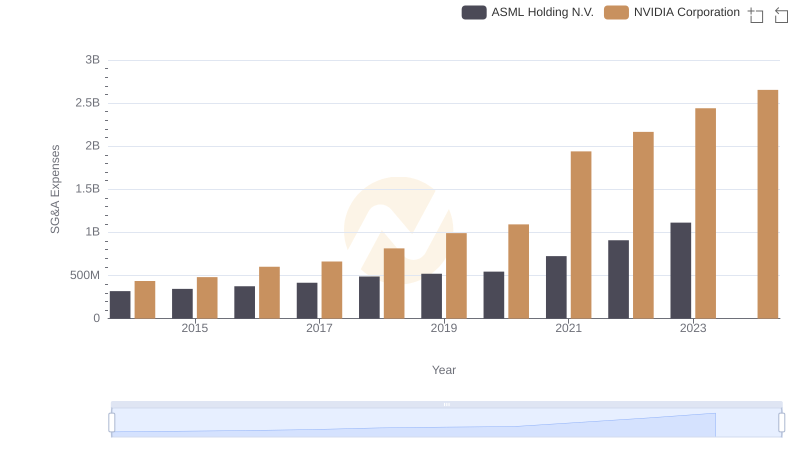Image resolution: width=800 pixels, height=461 pixels.
Task: Click the NVIDIA bar for 2017
Action: pyautogui.click(x=332, y=290)
